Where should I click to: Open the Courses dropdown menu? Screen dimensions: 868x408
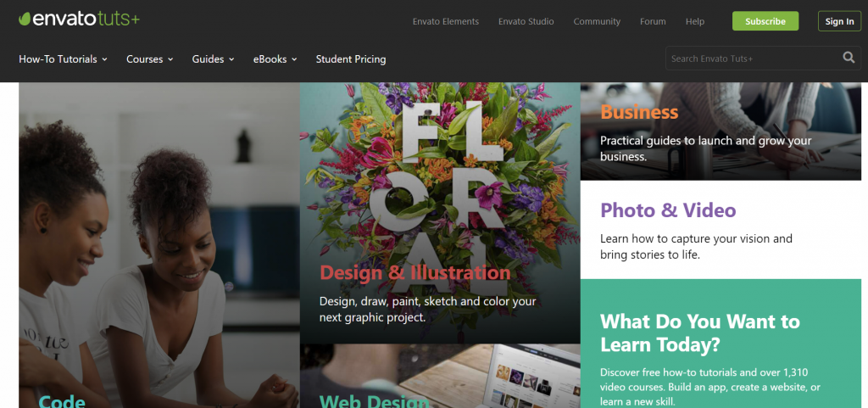click(x=149, y=59)
